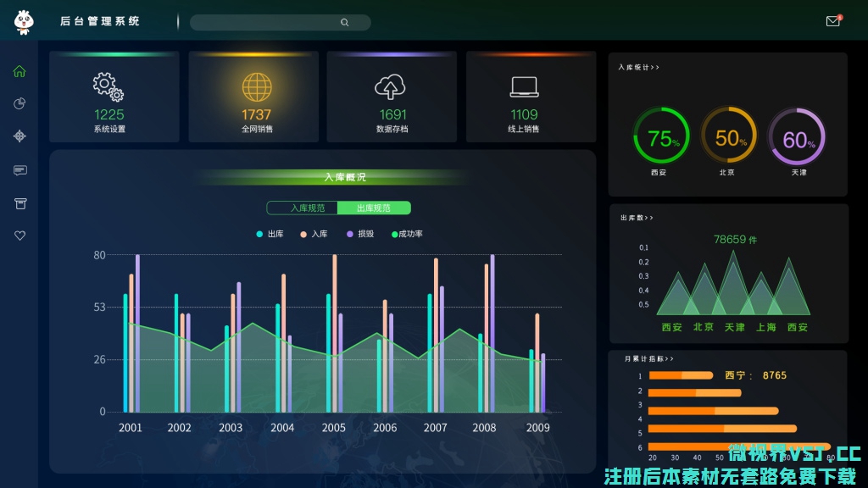Open the 数据存档 cloud upload card
The height and width of the screenshot is (488, 868).
click(392, 97)
